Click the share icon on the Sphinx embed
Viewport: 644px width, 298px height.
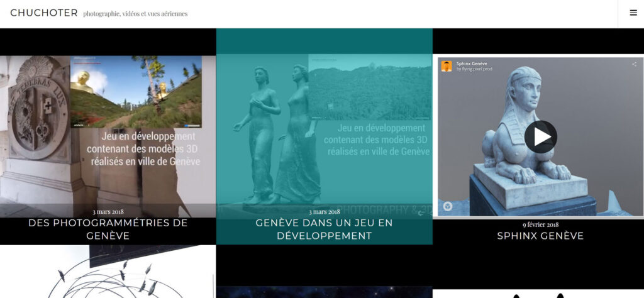[634, 64]
